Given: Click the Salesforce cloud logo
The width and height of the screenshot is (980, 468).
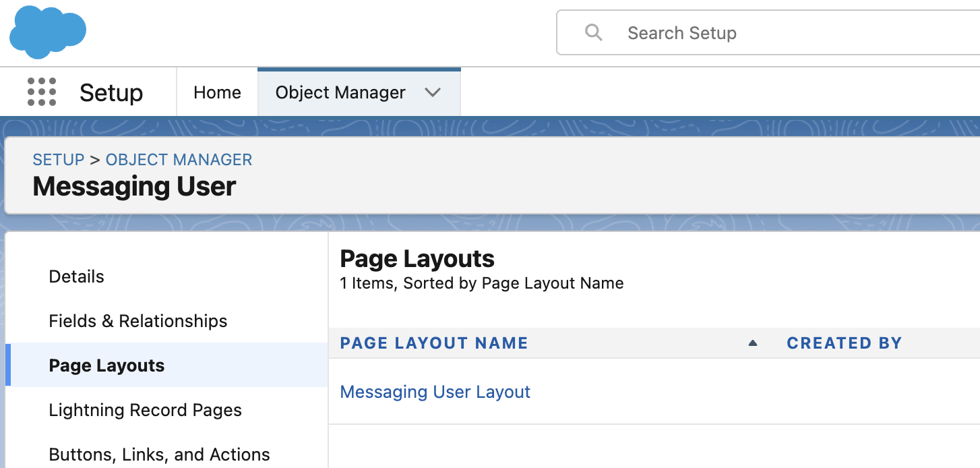Looking at the screenshot, I should pos(48,32).
